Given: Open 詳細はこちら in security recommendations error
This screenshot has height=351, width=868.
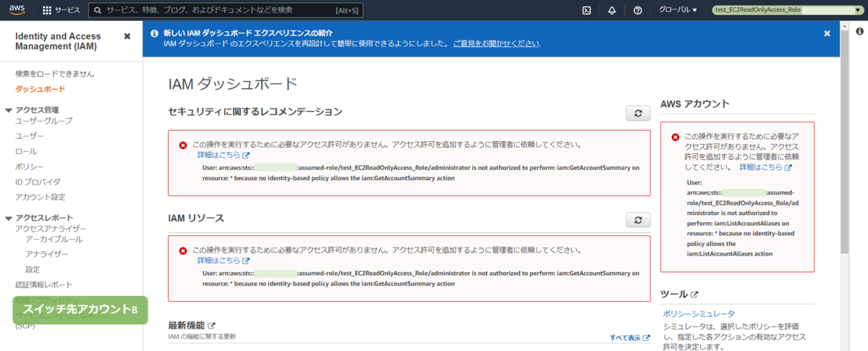Looking at the screenshot, I should 224,156.
